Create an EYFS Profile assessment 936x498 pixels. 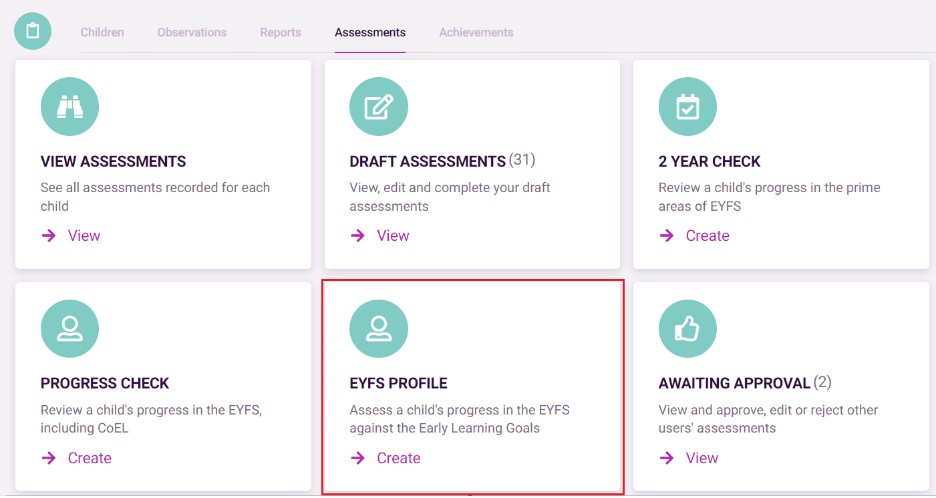[398, 458]
